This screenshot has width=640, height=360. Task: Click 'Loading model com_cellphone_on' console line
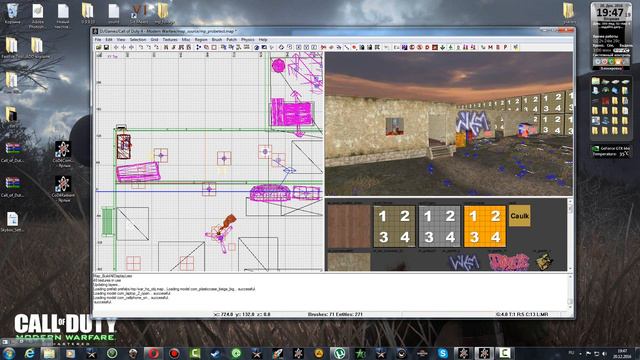(x=131, y=298)
